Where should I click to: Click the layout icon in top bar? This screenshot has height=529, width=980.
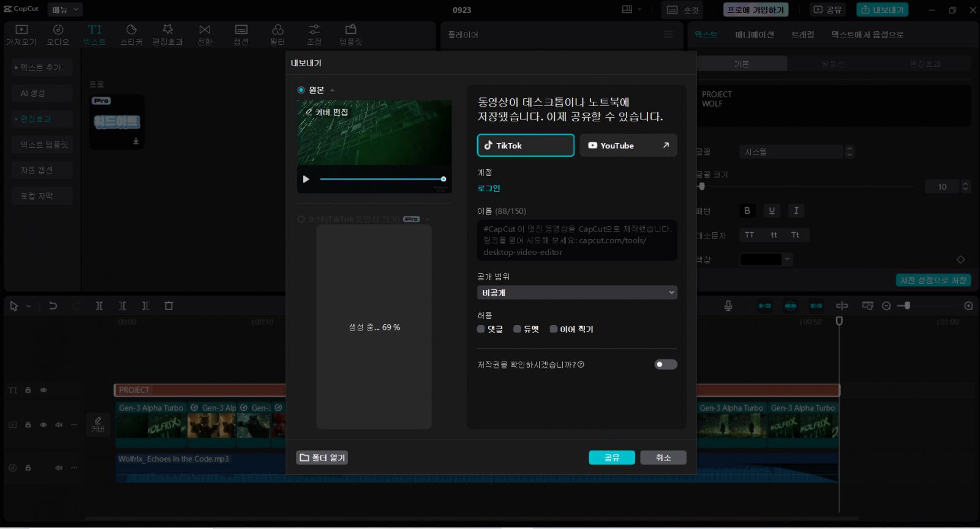click(x=627, y=10)
